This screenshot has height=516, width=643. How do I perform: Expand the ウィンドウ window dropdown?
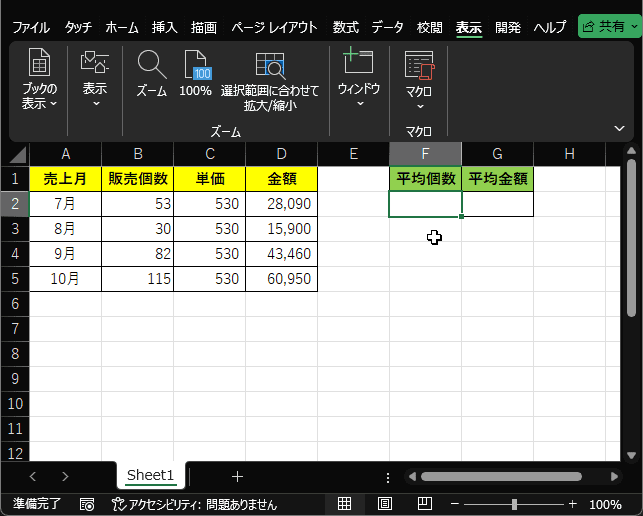pos(359,78)
